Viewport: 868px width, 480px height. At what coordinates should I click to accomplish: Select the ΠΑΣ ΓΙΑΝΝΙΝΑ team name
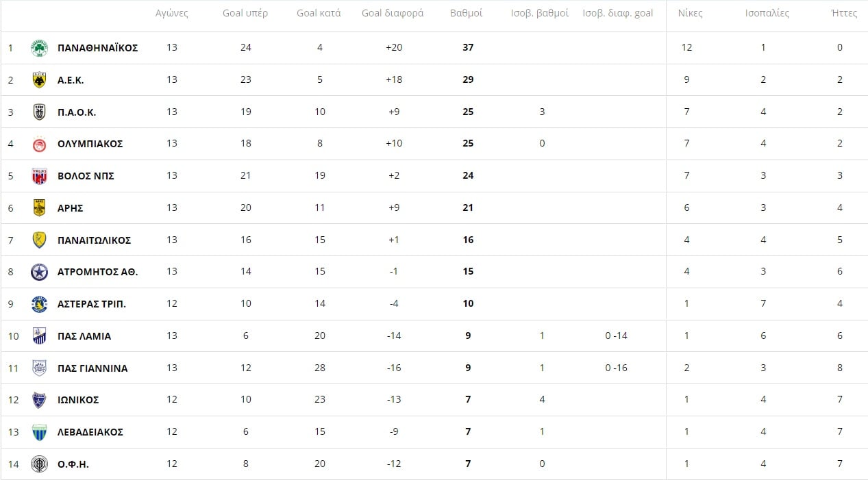click(x=92, y=368)
